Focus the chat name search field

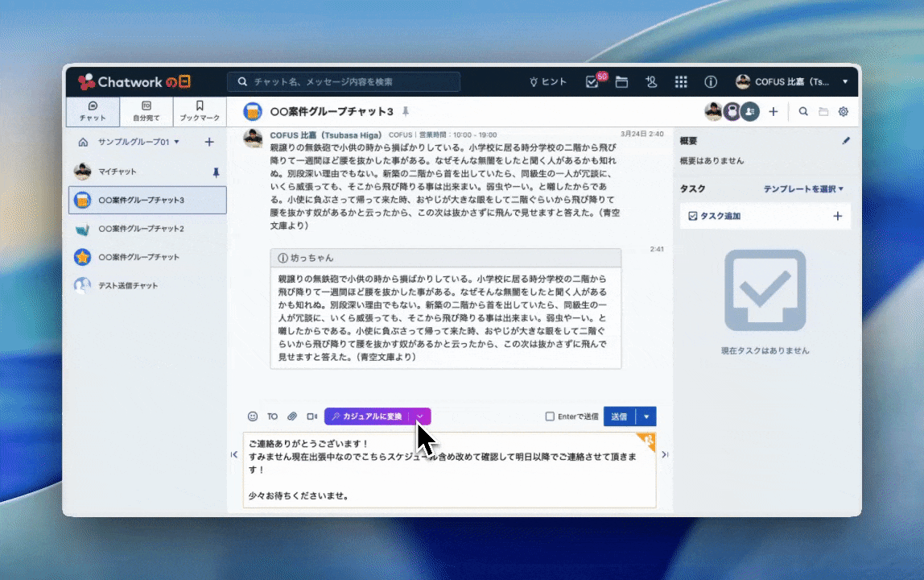[344, 82]
